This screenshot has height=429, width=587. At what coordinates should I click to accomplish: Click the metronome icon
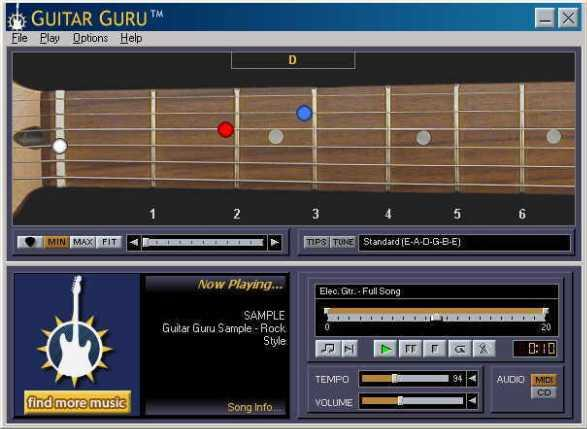coord(484,349)
